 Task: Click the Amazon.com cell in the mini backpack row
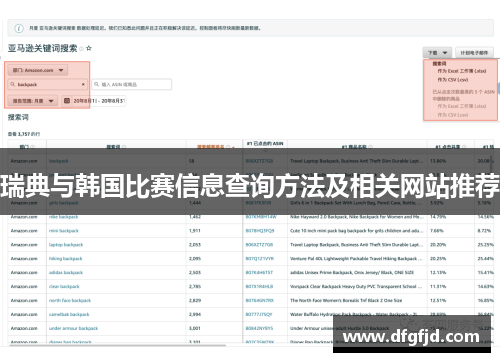(x=24, y=231)
